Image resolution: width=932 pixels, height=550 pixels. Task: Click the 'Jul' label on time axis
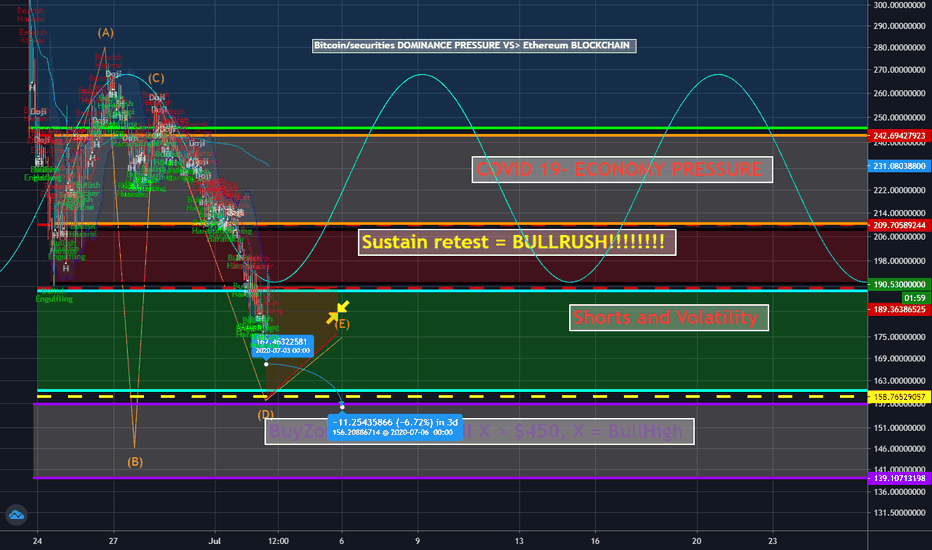[215, 541]
